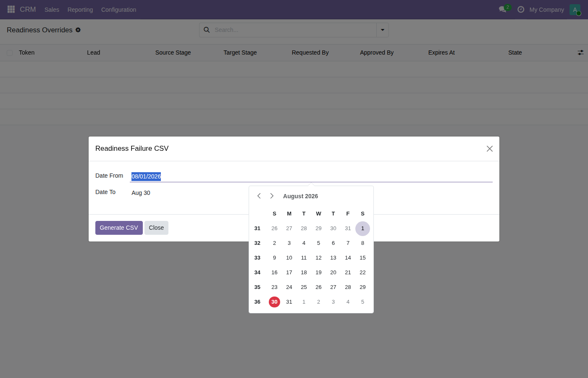Open the Sales menu

pos(52,10)
